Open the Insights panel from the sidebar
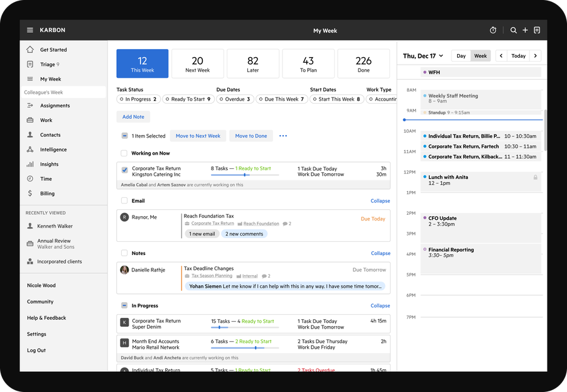 point(30,164)
